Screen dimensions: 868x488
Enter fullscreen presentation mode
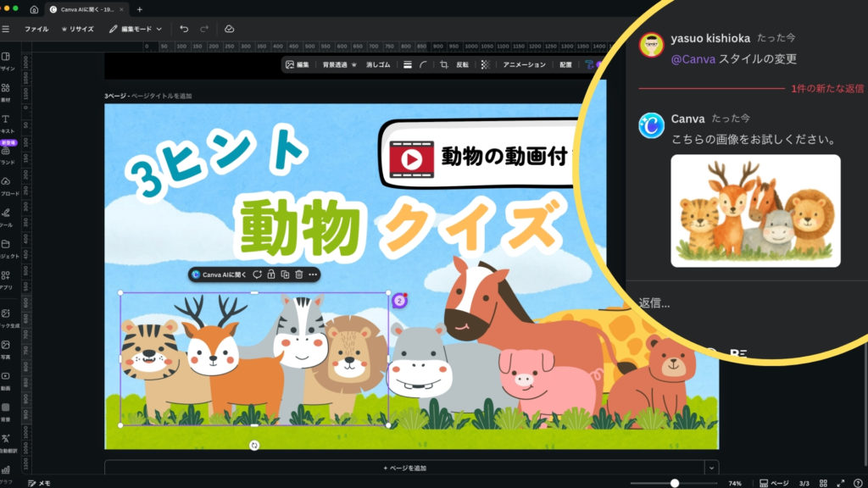pyautogui.click(x=840, y=483)
